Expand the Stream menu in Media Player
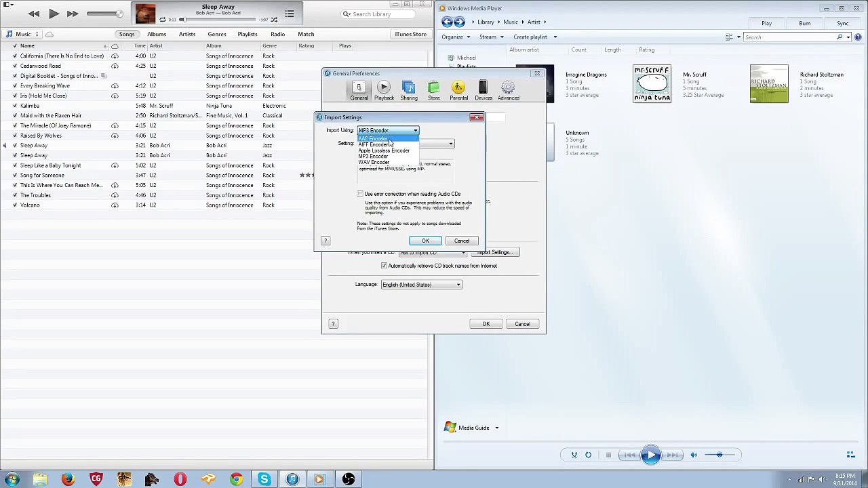Image resolution: width=868 pixels, height=488 pixels. tap(491, 37)
